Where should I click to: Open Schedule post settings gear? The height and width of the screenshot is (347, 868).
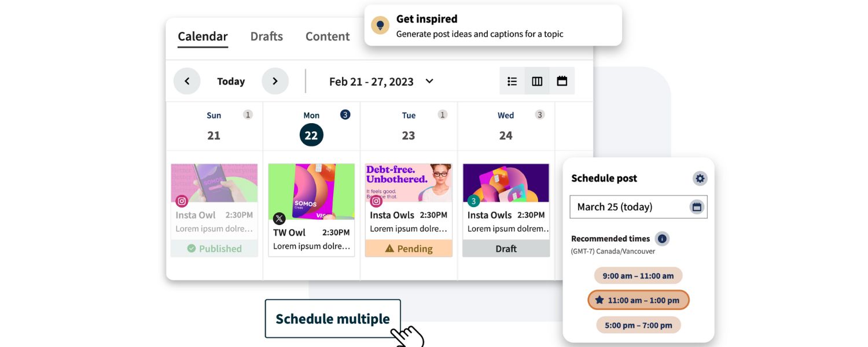[x=700, y=178]
